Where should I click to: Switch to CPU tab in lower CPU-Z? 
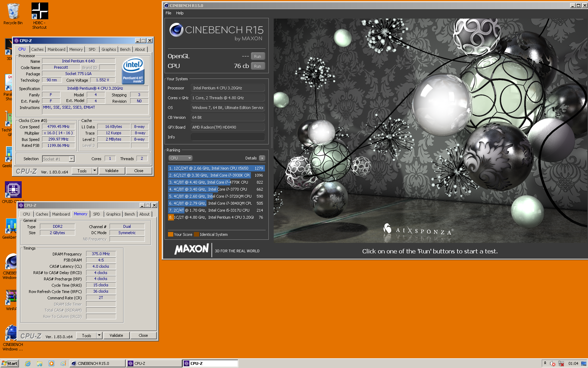coord(27,214)
